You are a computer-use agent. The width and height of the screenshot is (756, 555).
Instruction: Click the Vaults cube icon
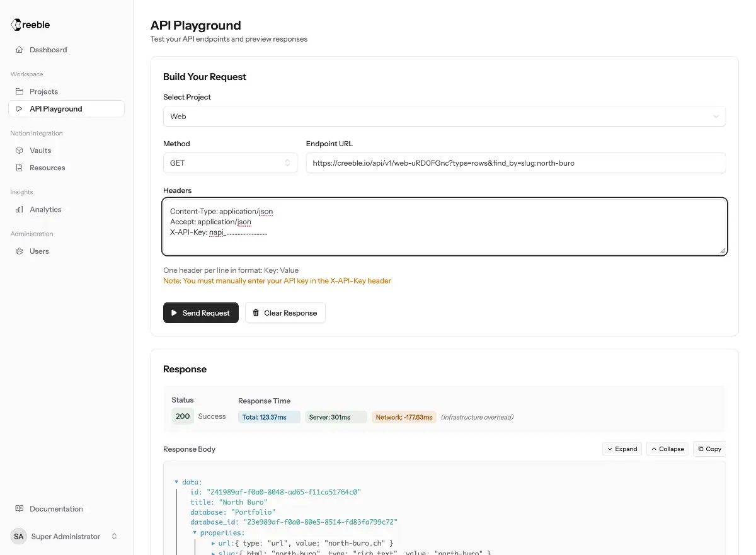point(20,151)
